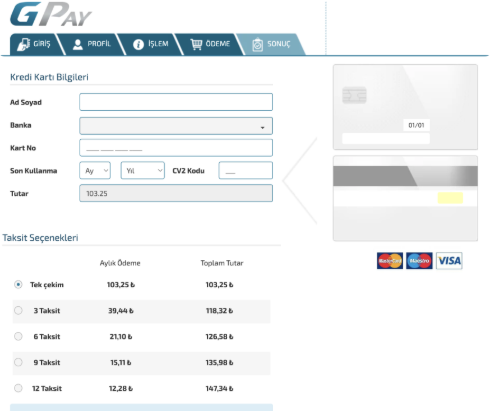Click the yellow CVV box on card back
The height and width of the screenshot is (411, 491).
click(x=450, y=198)
